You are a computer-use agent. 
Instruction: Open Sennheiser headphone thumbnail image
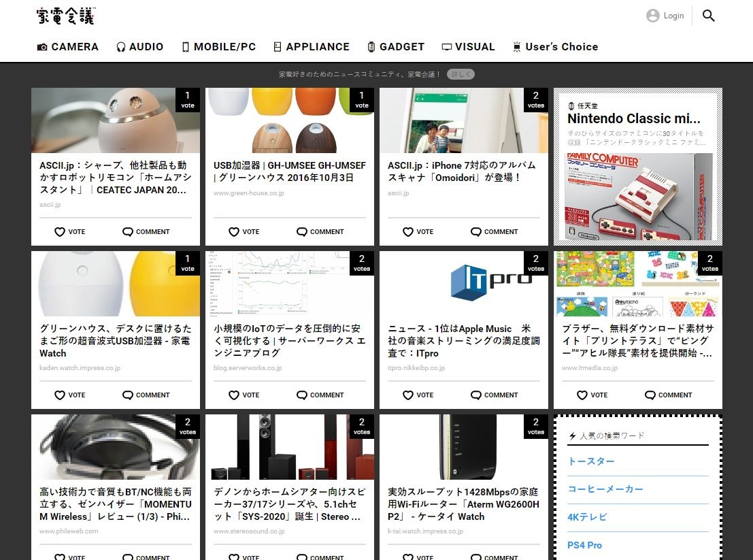pos(115,446)
